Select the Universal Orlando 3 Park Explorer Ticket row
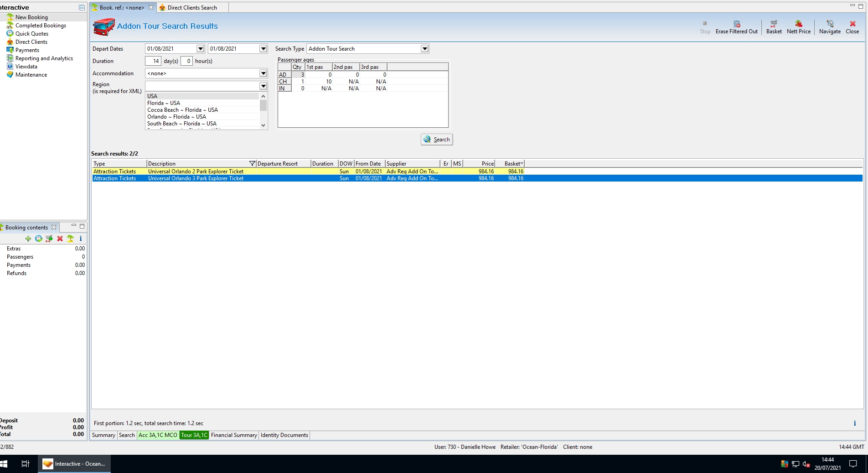868x473 pixels. tap(477, 178)
